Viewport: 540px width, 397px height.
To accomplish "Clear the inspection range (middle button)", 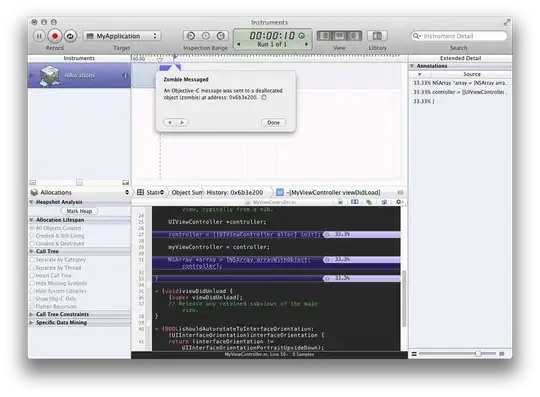I will [206, 35].
